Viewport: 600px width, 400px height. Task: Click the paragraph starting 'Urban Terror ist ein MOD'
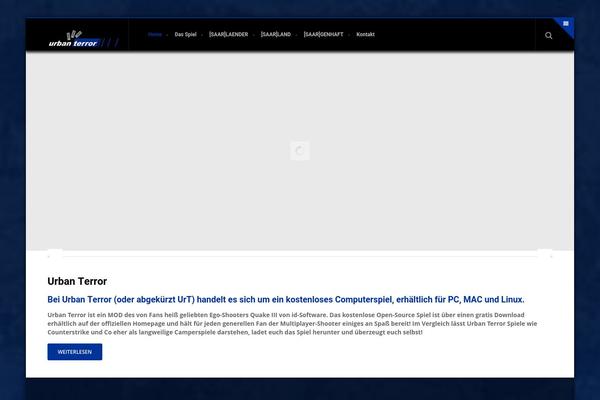292,323
